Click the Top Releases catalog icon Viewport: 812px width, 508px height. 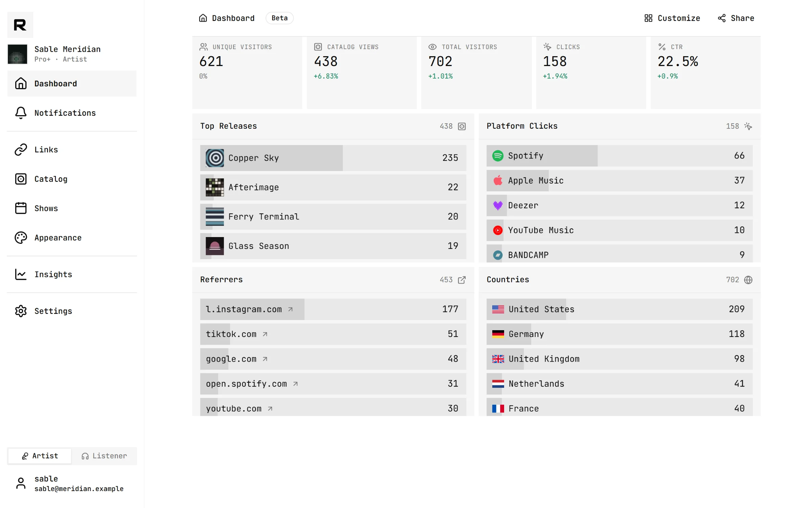(x=462, y=126)
